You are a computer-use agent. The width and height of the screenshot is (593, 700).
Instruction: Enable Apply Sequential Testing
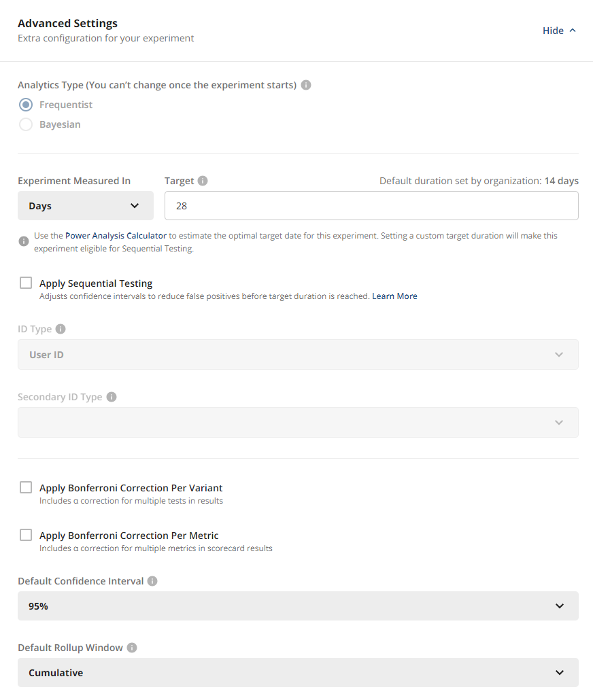pyautogui.click(x=25, y=282)
